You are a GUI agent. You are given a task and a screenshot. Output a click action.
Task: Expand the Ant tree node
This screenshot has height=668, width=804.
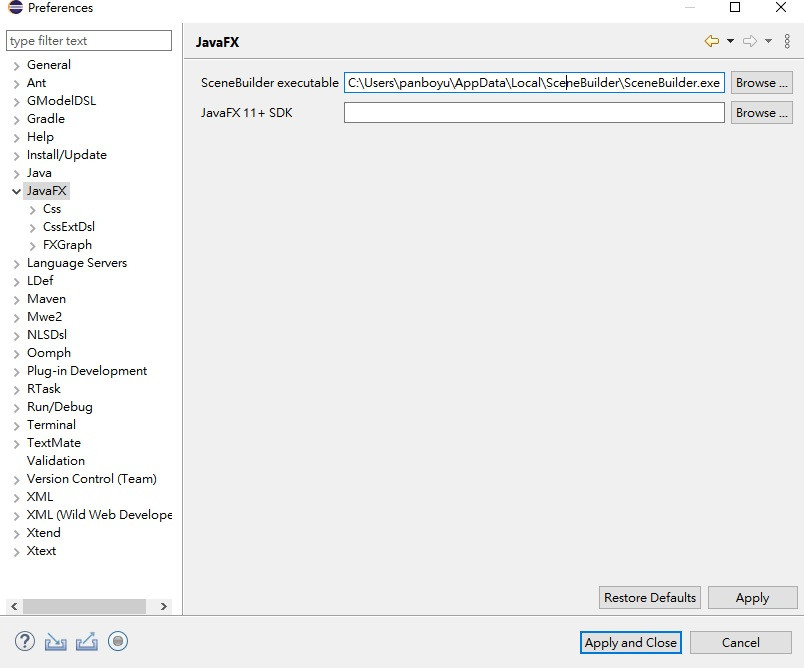coord(16,84)
